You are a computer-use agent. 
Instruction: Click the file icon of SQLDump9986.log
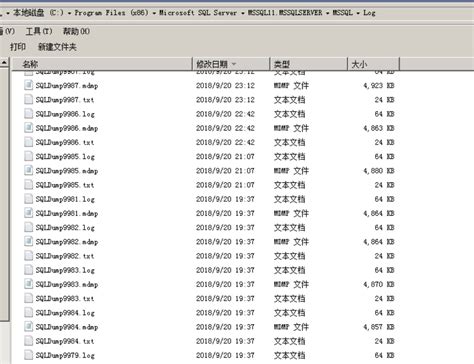click(29, 114)
